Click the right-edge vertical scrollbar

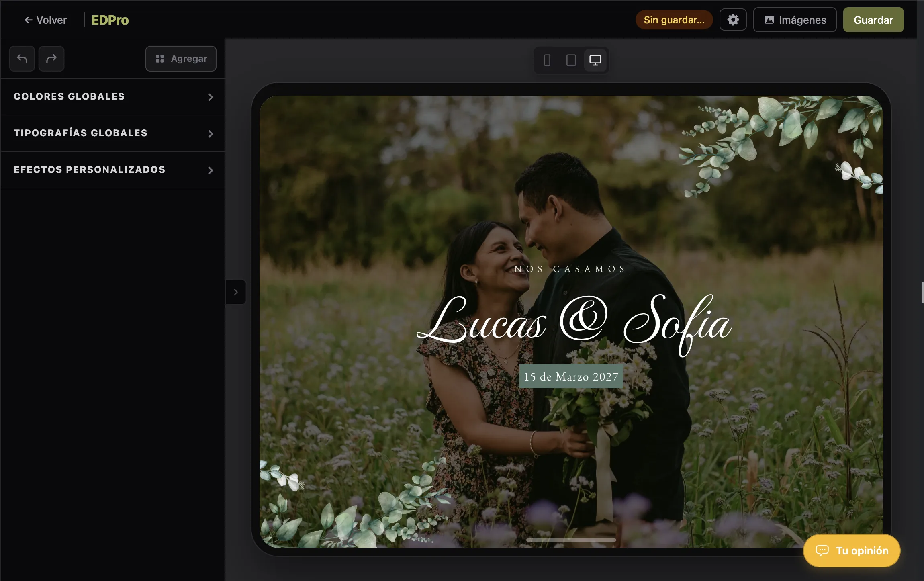922,293
